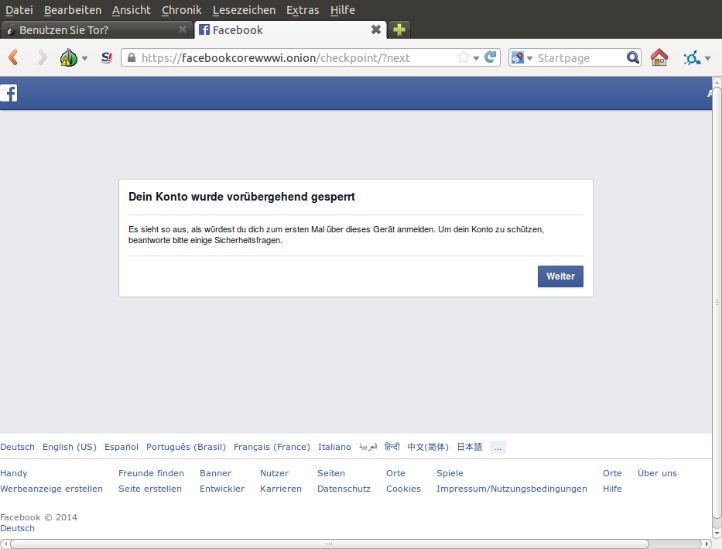Click the browser back arrow
722x549 pixels.
click(13, 58)
